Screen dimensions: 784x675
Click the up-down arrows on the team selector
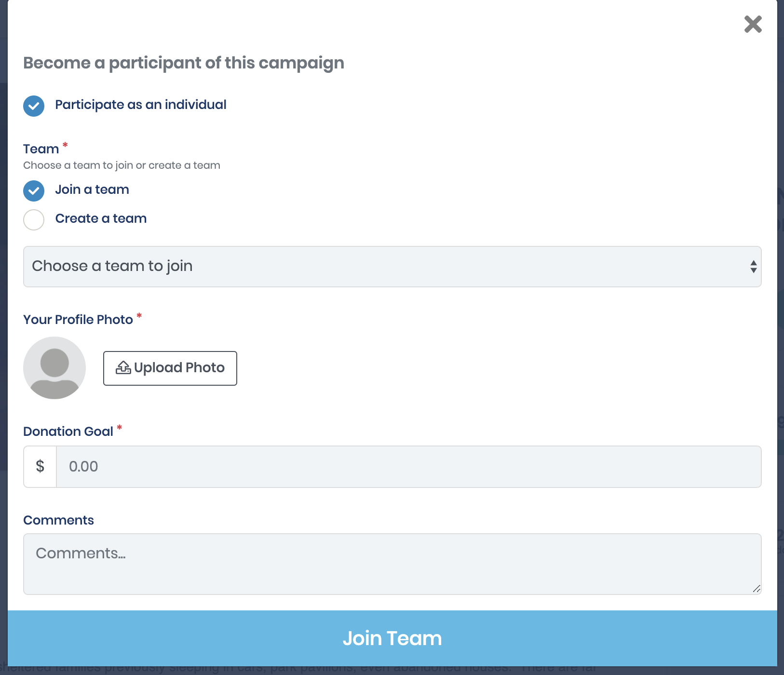[x=753, y=267]
